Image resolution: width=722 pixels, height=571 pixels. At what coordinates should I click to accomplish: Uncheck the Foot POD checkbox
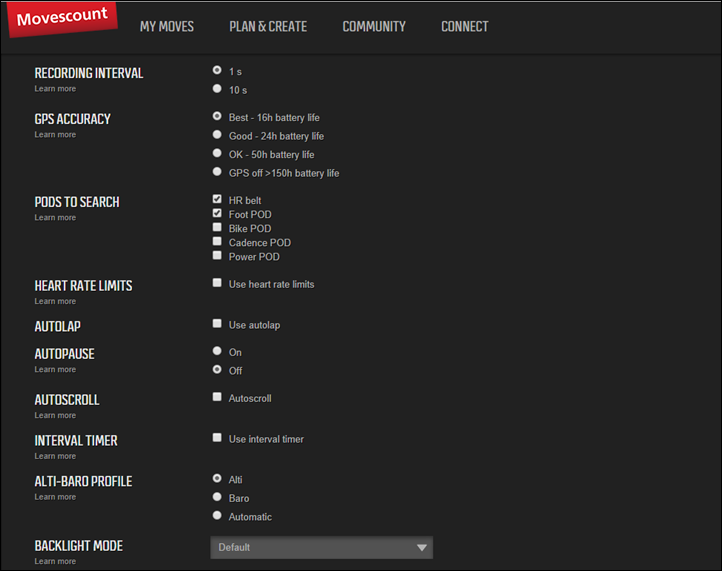217,213
